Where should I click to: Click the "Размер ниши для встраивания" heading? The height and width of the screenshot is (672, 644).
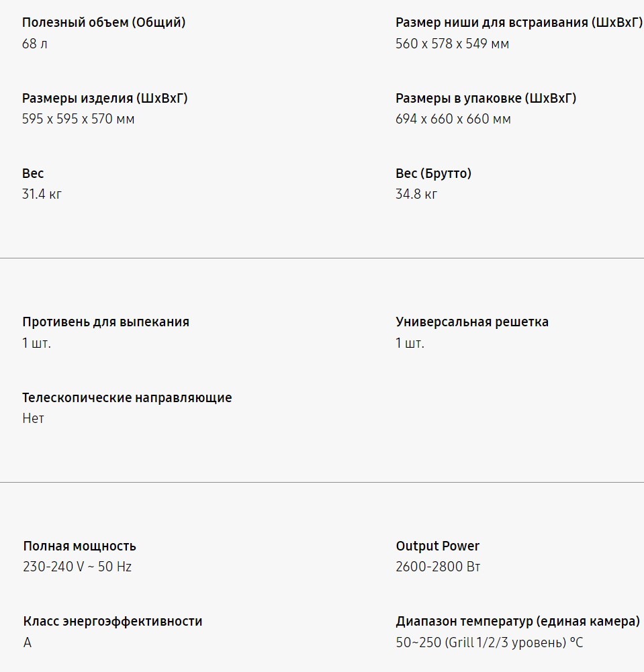tap(518, 23)
